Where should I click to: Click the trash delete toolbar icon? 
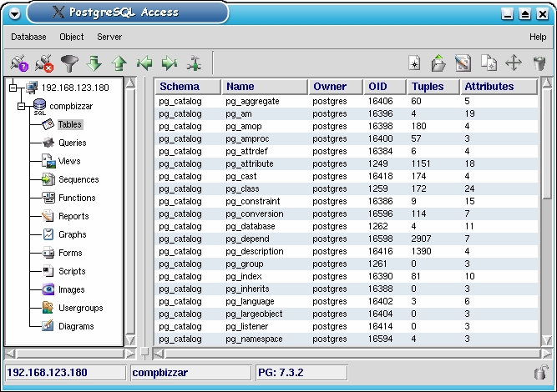pyautogui.click(x=539, y=63)
